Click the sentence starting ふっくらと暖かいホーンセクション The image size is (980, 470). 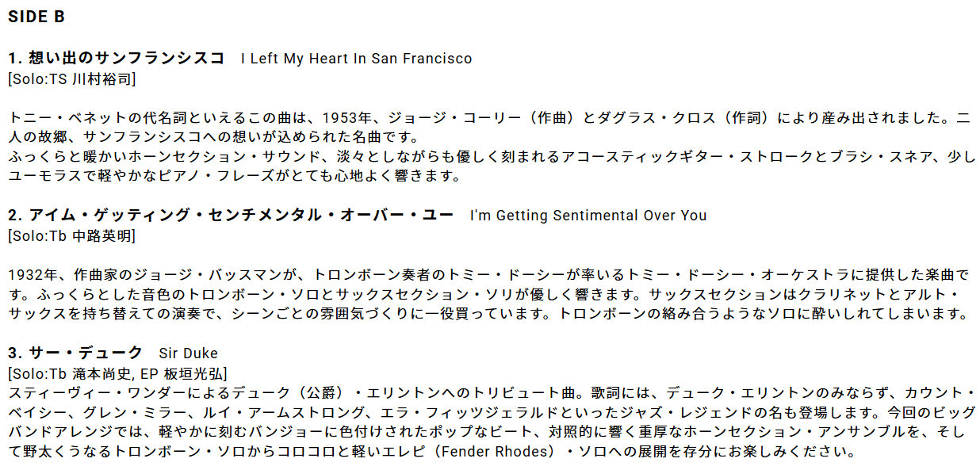click(x=492, y=157)
